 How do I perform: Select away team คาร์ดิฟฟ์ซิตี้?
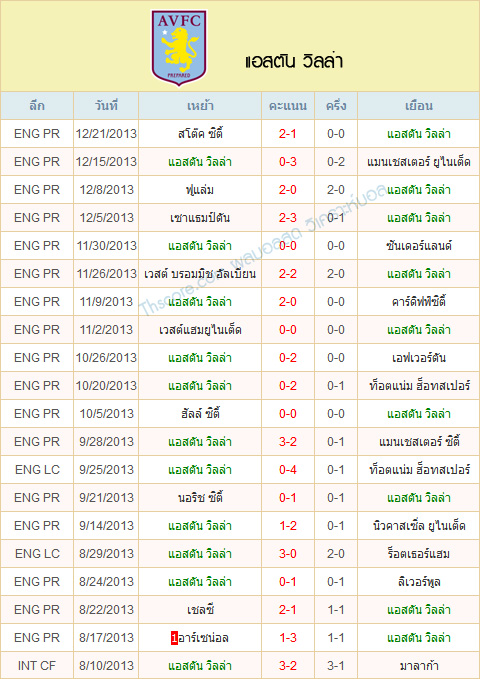point(418,302)
